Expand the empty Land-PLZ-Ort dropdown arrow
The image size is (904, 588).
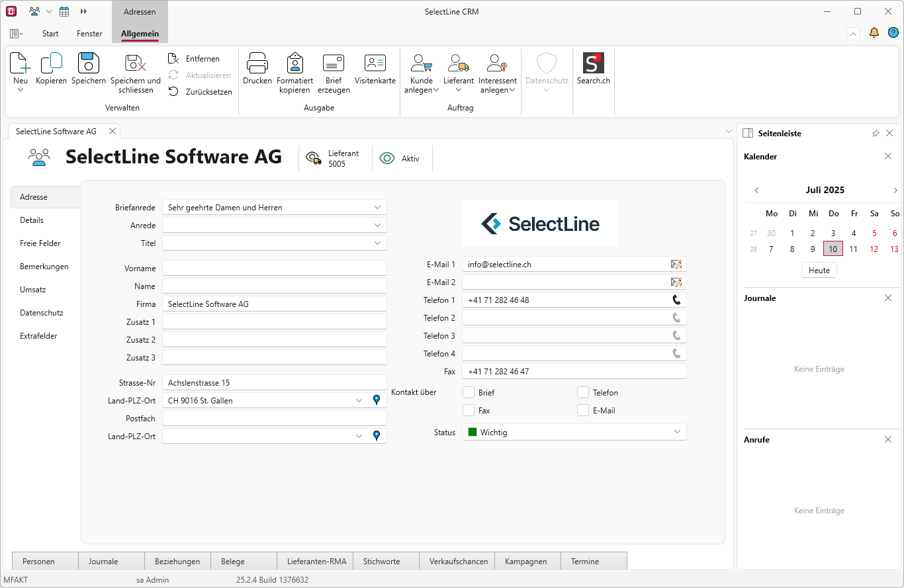click(359, 436)
